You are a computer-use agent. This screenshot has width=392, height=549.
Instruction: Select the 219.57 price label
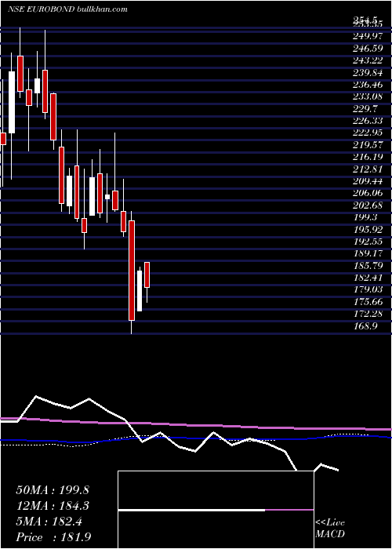point(368,144)
